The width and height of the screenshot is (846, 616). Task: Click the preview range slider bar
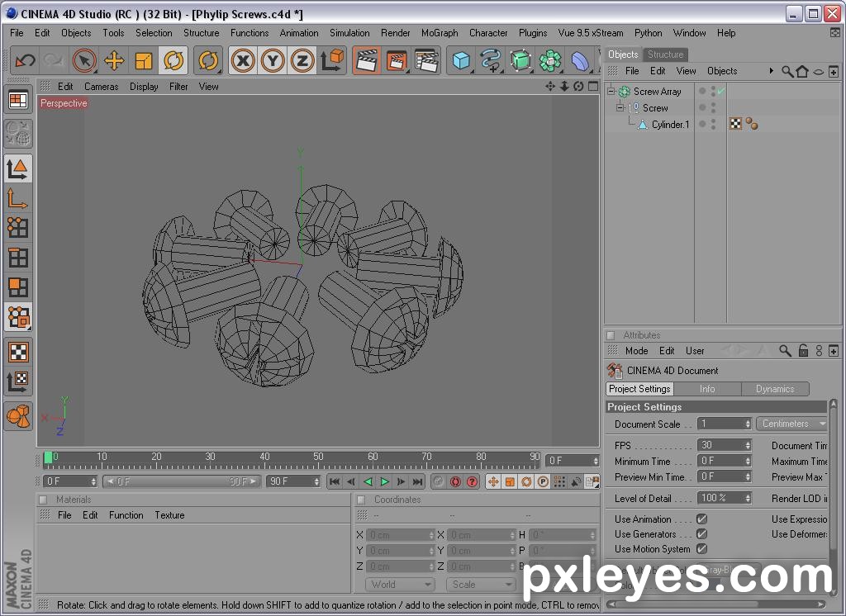tap(181, 481)
